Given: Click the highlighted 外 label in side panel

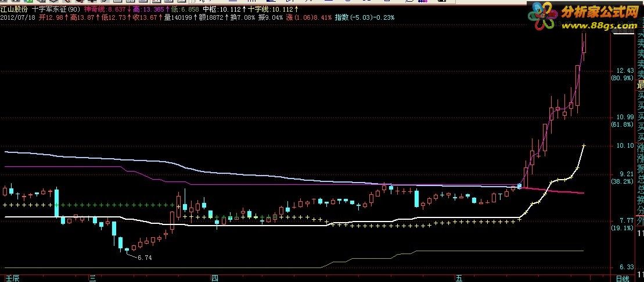Looking at the screenshot, I should [640, 222].
